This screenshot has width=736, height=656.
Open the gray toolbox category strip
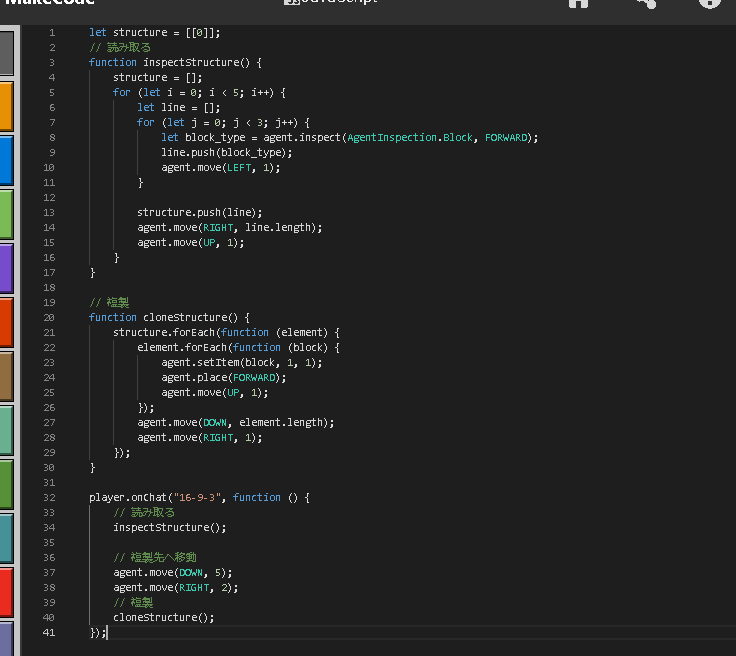pos(6,53)
